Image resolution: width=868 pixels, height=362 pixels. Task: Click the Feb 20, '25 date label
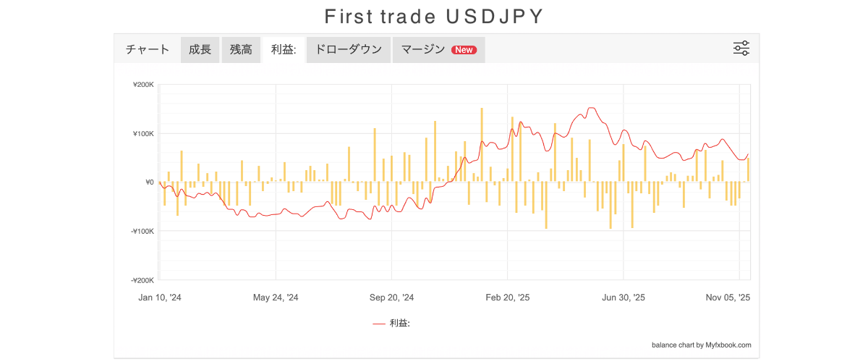(x=507, y=298)
